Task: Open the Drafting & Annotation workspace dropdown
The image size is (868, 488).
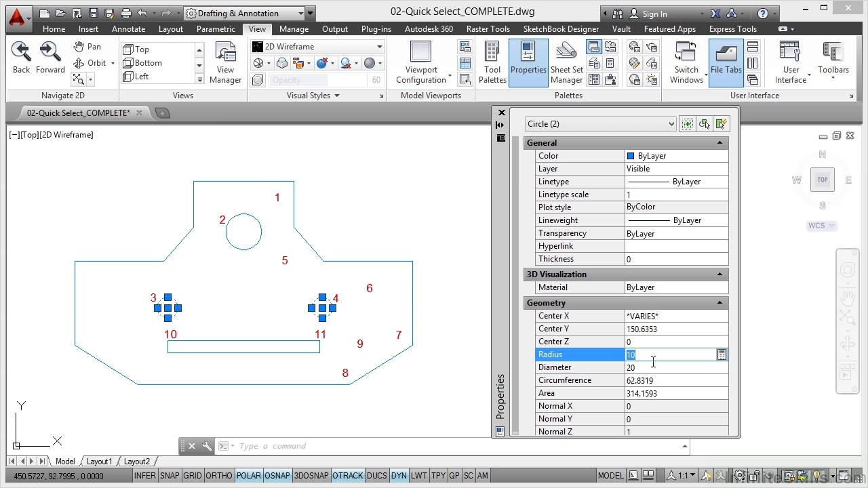Action: point(245,13)
